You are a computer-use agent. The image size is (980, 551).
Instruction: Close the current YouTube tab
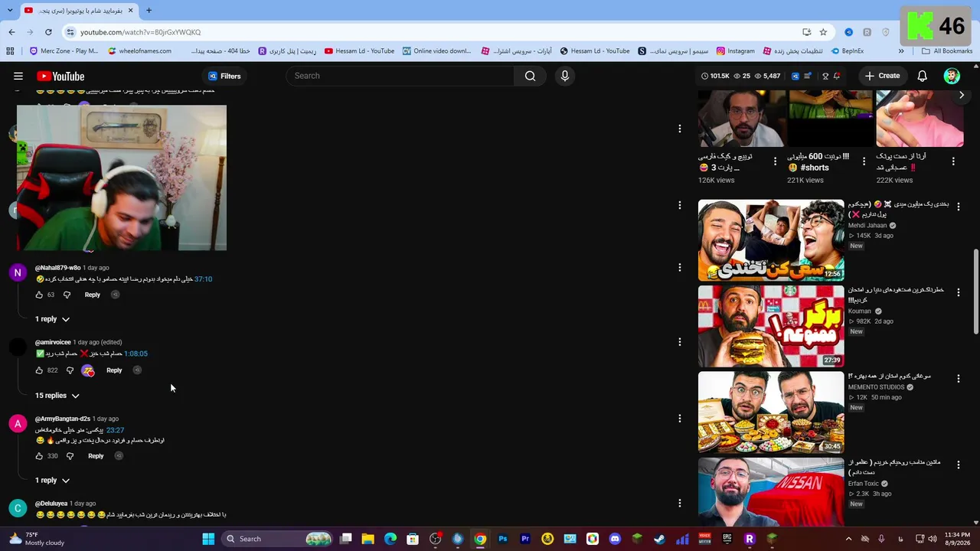coord(131,11)
